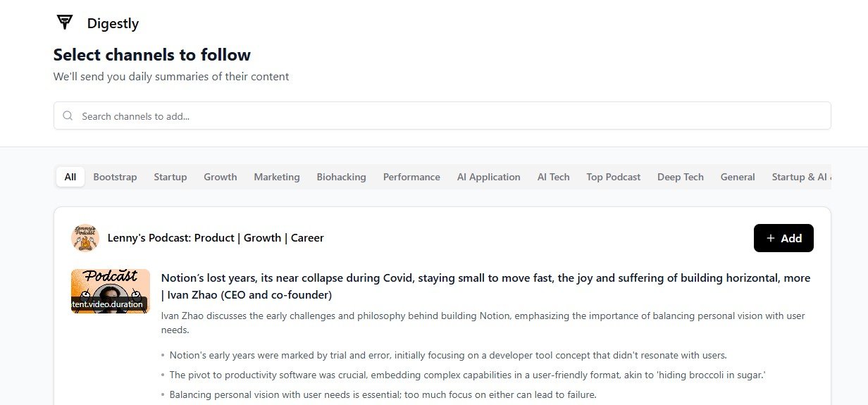The width and height of the screenshot is (868, 405).
Task: Click Lenny's Podcast channel avatar
Action: coord(85,238)
